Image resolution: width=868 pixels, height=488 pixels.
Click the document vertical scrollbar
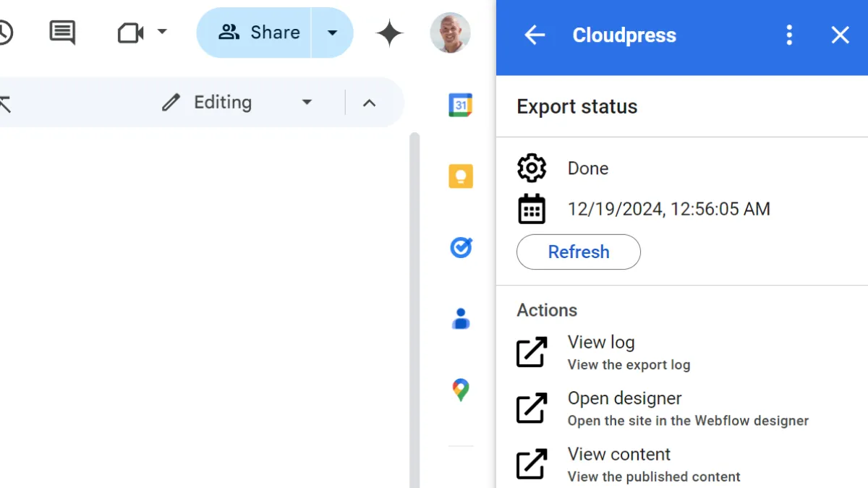pos(414,309)
